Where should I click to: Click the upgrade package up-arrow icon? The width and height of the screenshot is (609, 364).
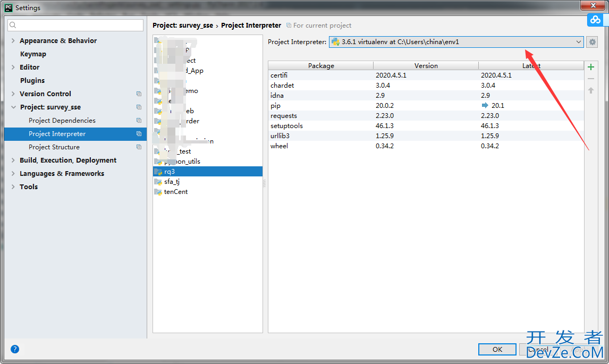coord(591,90)
